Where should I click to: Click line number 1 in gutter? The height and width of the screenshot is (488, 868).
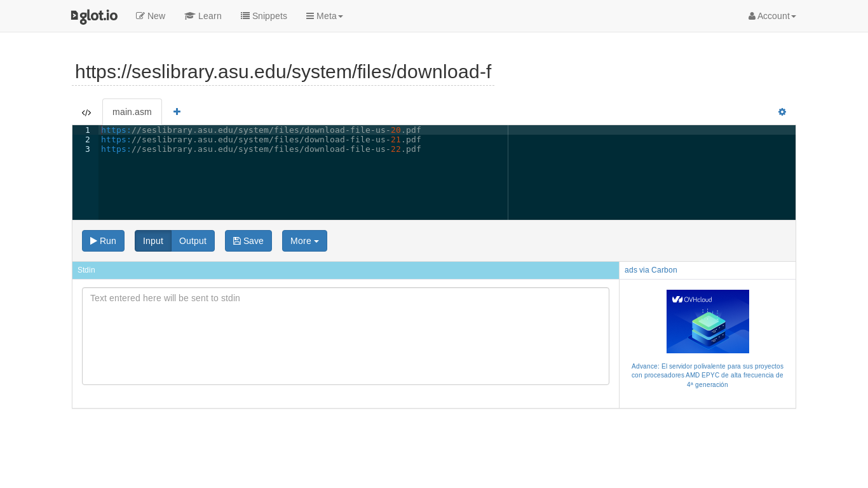(x=88, y=130)
